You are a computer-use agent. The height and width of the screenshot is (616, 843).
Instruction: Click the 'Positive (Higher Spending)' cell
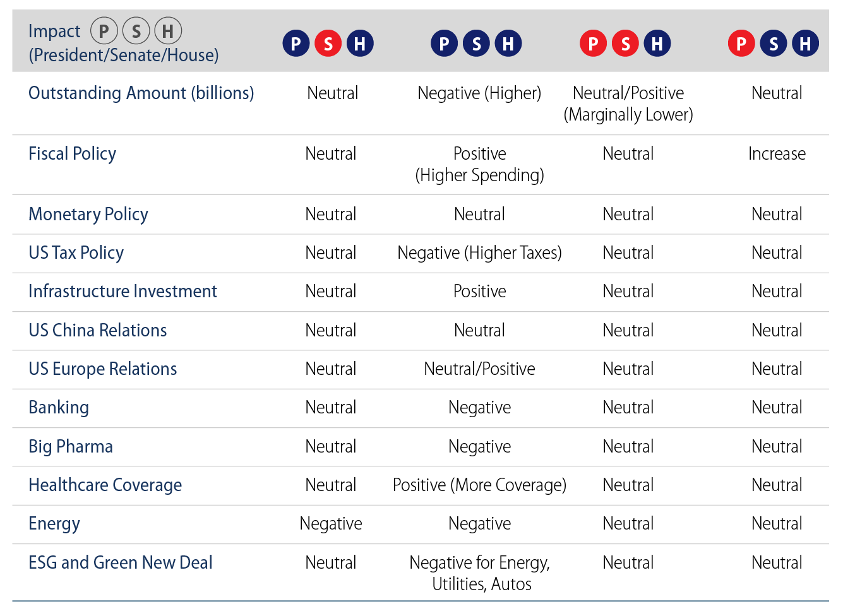[480, 165]
